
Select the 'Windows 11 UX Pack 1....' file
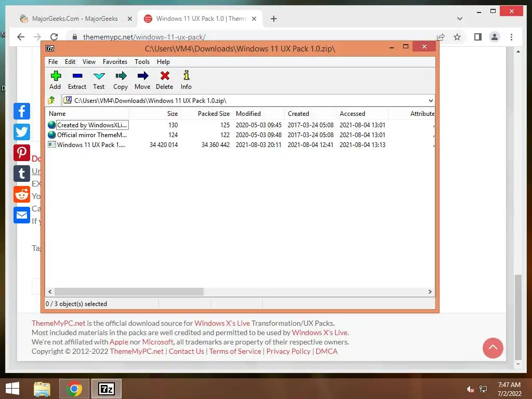point(87,144)
